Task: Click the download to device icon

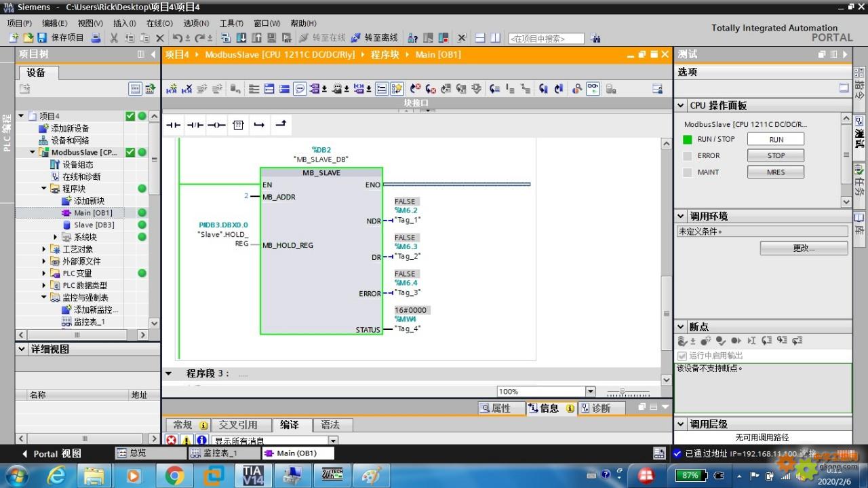Action: [x=242, y=38]
